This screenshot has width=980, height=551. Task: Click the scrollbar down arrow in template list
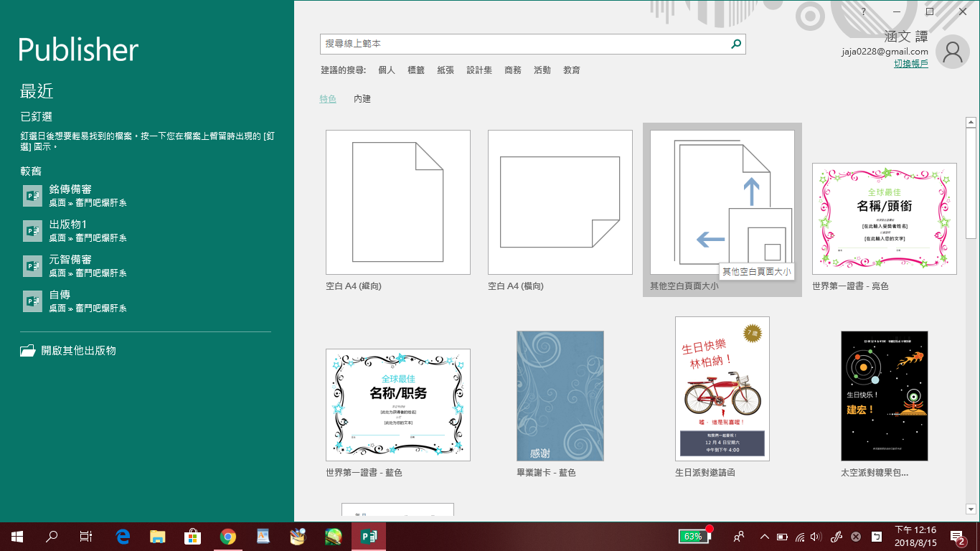click(971, 509)
